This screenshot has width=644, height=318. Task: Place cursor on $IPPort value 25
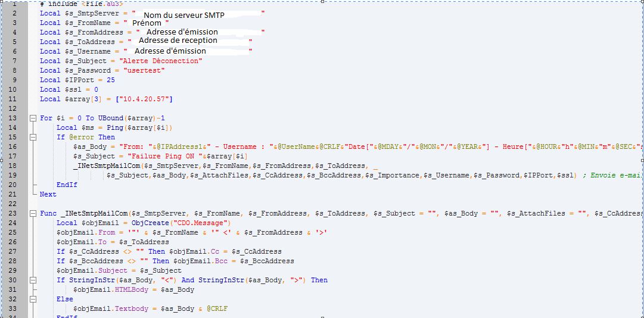pos(111,80)
